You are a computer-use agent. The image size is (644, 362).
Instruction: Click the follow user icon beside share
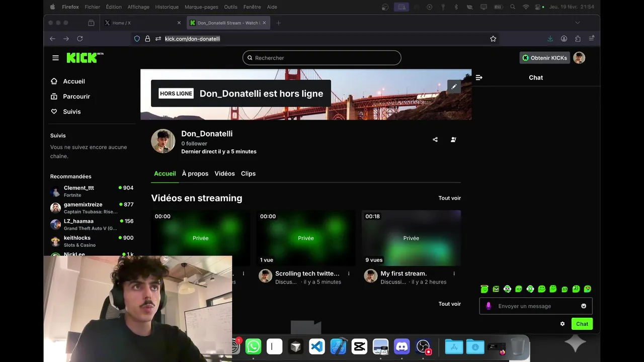click(453, 140)
